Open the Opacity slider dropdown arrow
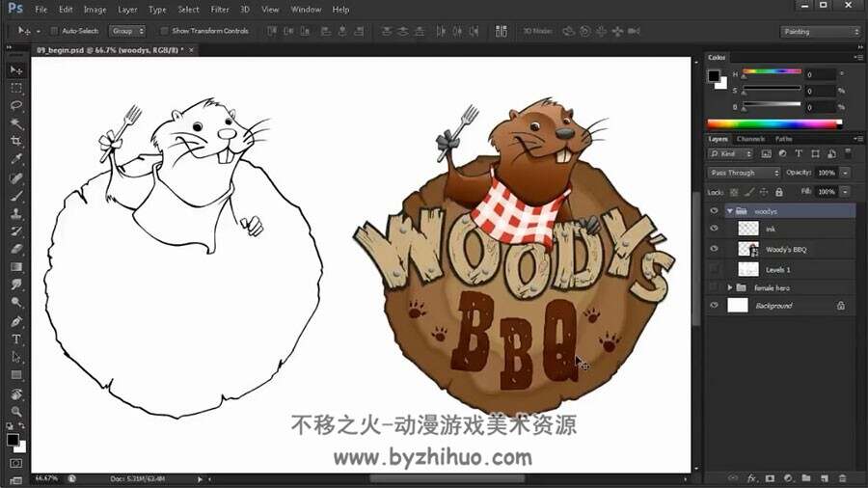868x488 pixels. [845, 173]
